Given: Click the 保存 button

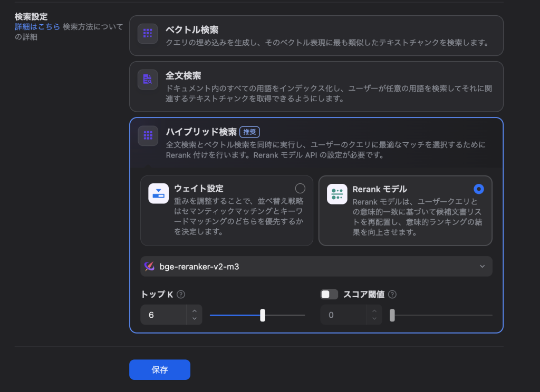Looking at the screenshot, I should (x=159, y=370).
